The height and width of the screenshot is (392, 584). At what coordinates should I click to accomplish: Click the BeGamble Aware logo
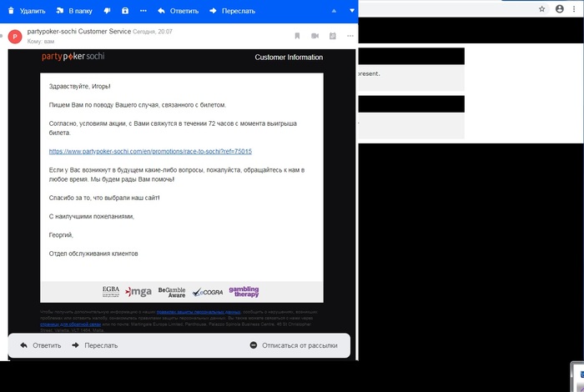(x=172, y=292)
